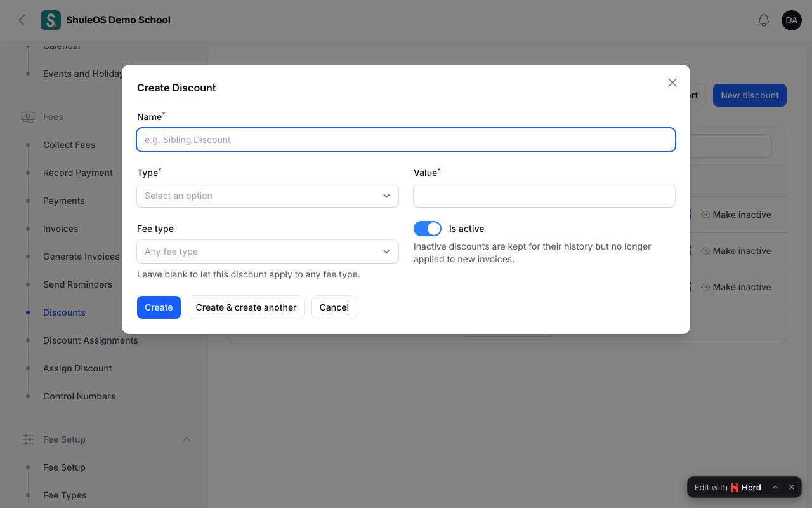Viewport: 812px width, 508px height.
Task: Open the Fee type dropdown
Action: 268,251
